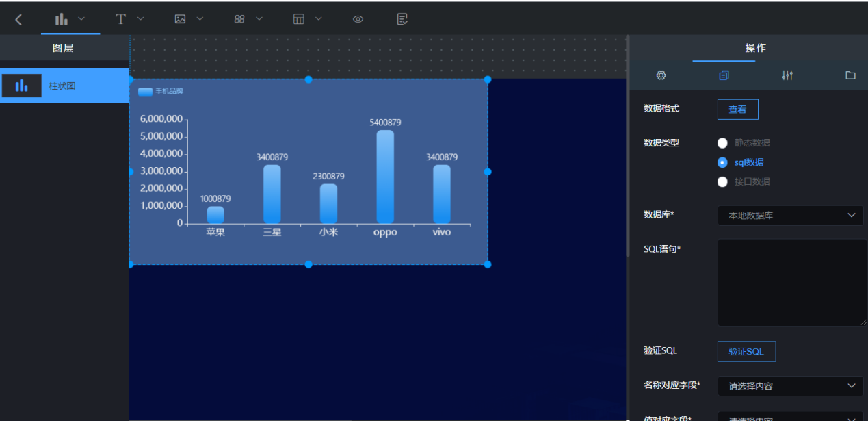Select the 静态数据 radio option
Viewport: 868px width, 421px height.
[x=722, y=143]
